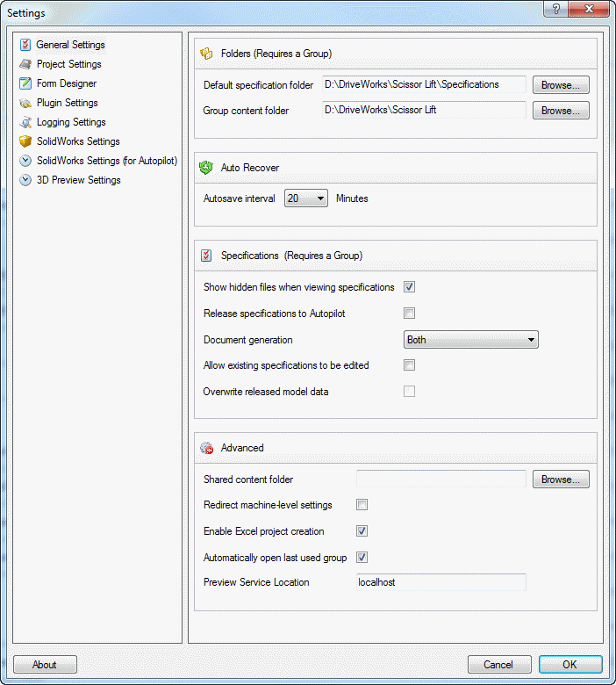The height and width of the screenshot is (685, 616).
Task: Click the SolidWorks Settings cube icon
Action: tap(25, 141)
